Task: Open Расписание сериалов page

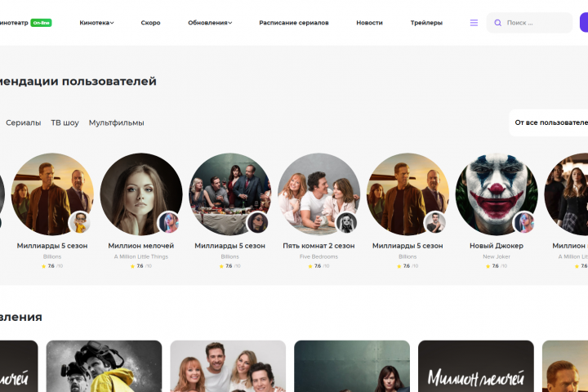Action: tap(294, 23)
